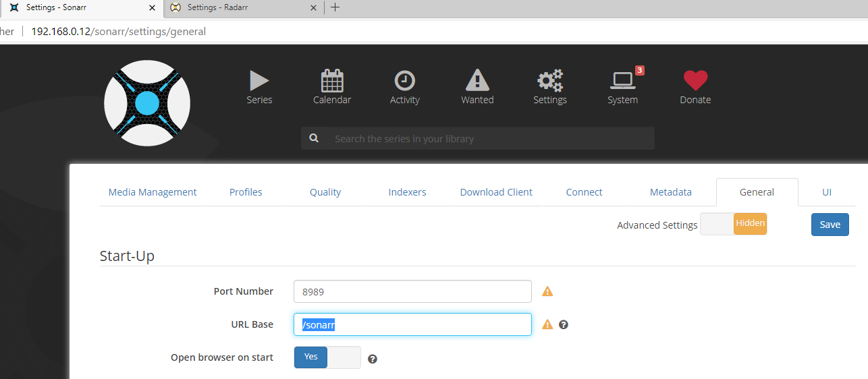The image size is (868, 379).
Task: Click the browser address bar URL
Action: pyautogui.click(x=119, y=31)
